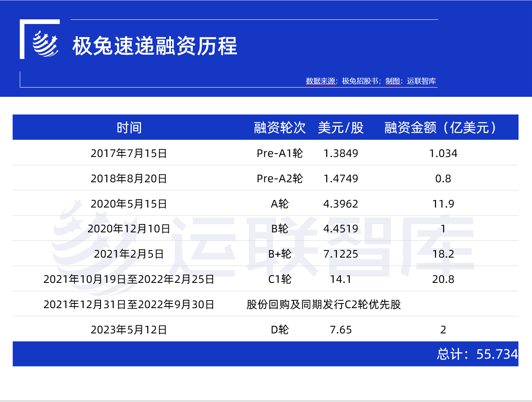Select the amount value 1.034
The width and height of the screenshot is (532, 402).
[443, 153]
